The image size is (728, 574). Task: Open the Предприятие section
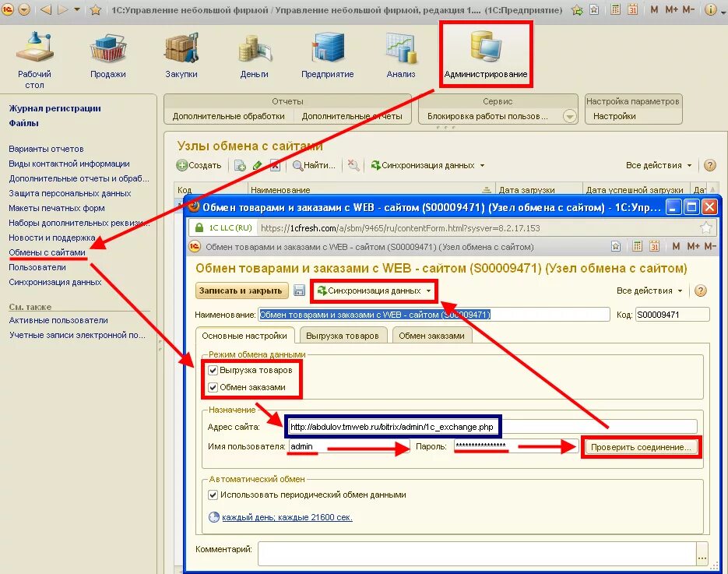[327, 55]
